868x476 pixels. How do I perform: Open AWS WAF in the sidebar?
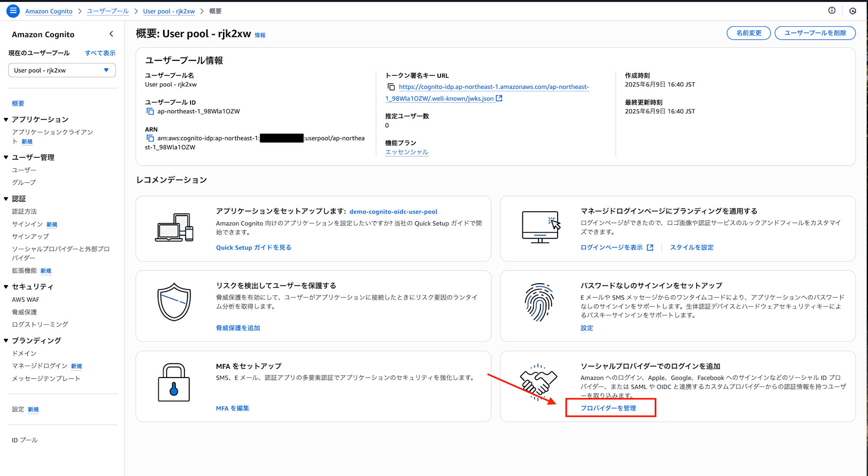pyautogui.click(x=26, y=300)
